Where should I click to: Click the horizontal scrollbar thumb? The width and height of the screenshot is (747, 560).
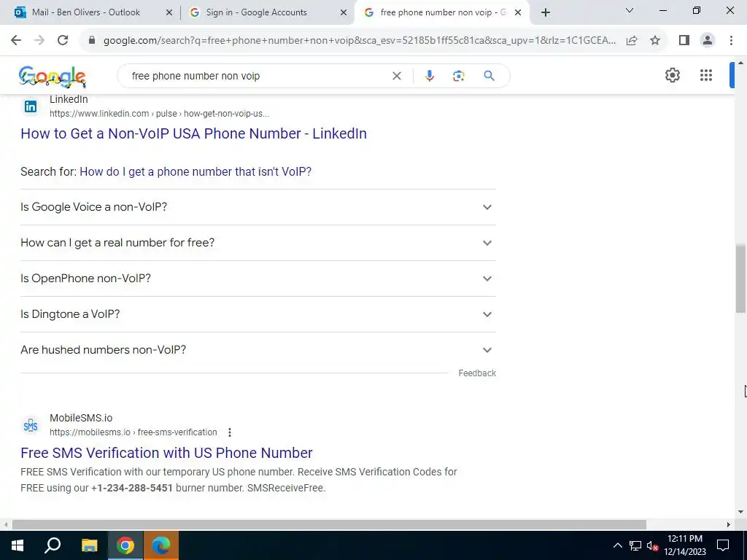pos(329,525)
